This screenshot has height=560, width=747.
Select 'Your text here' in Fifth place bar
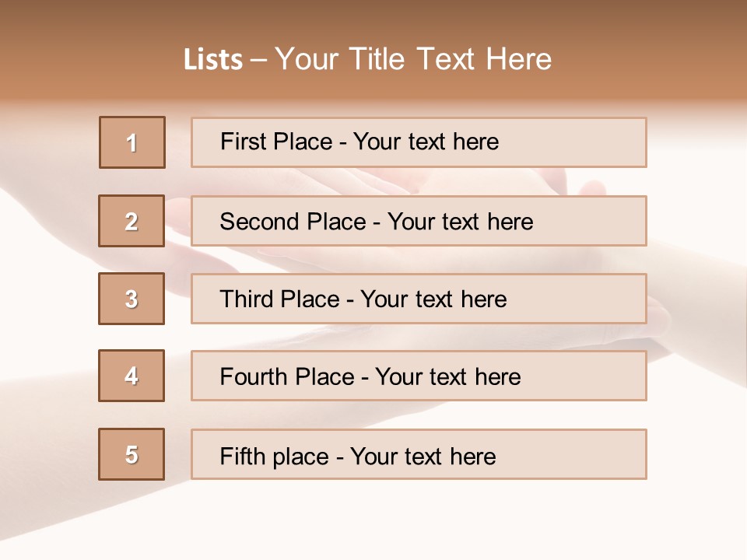pyautogui.click(x=423, y=456)
